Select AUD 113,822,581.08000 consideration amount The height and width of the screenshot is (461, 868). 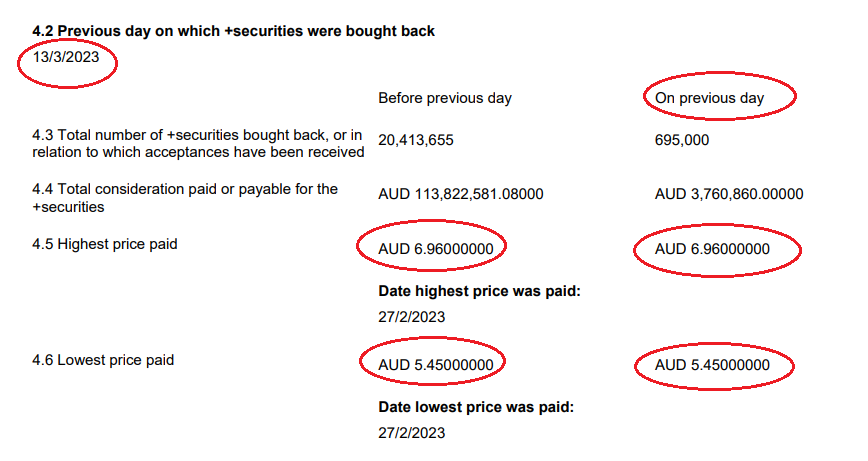click(x=461, y=194)
